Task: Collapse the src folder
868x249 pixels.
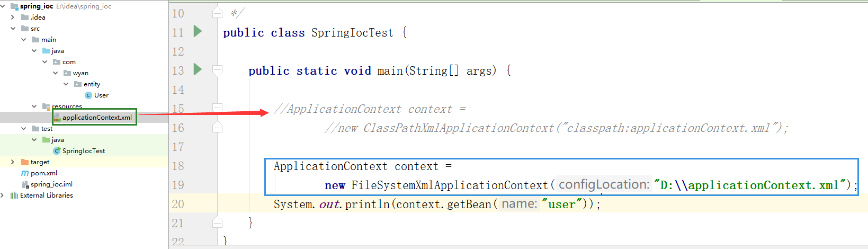Action: (13, 29)
